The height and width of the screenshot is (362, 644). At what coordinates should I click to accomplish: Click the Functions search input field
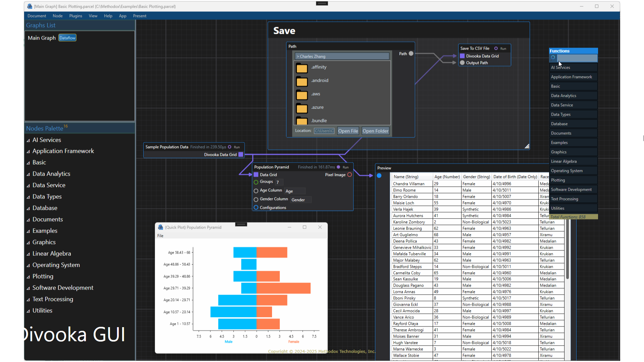tap(577, 58)
